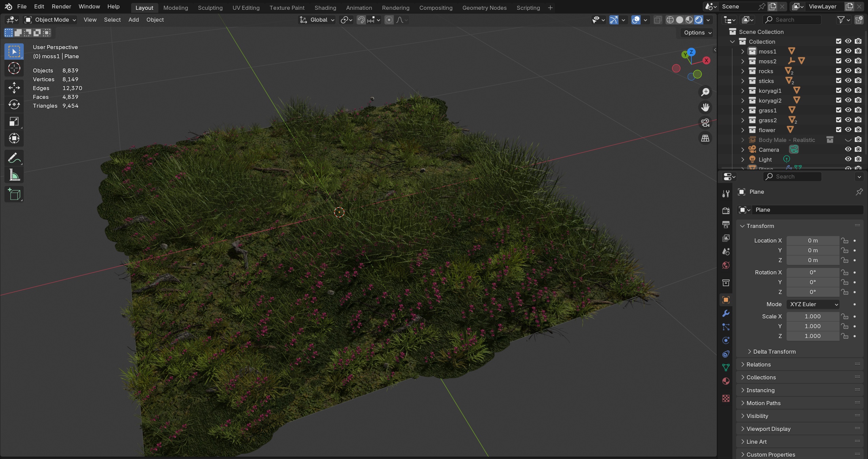
Task: Open the Texture properties tab
Action: click(x=726, y=398)
